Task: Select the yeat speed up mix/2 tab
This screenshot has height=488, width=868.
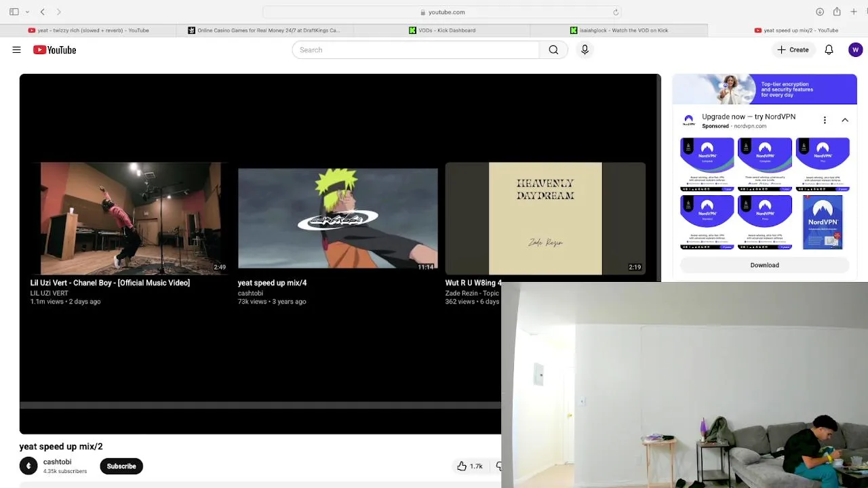Action: [796, 30]
